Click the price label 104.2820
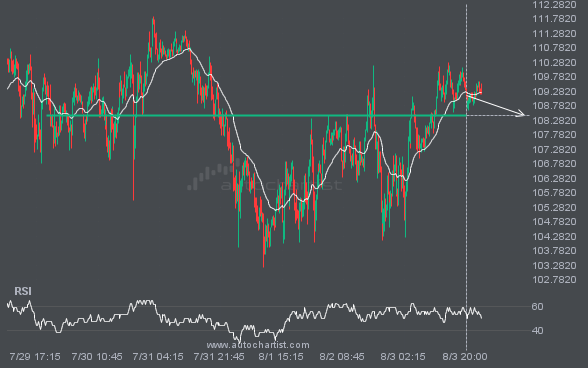588x368 pixels. [554, 237]
